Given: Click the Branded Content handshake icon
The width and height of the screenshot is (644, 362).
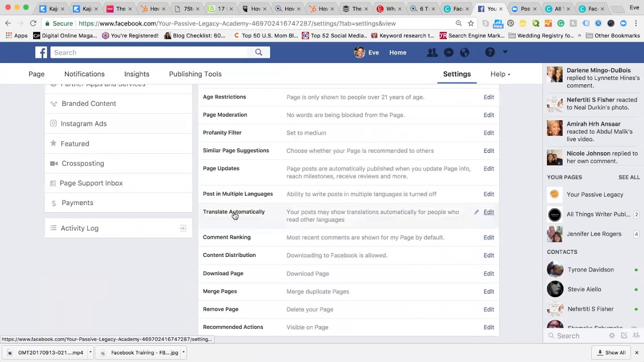Looking at the screenshot, I should pos(53,104).
